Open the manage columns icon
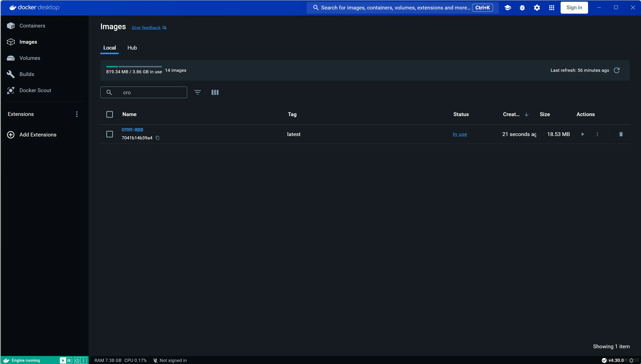Image resolution: width=641 pixels, height=364 pixels. click(215, 93)
